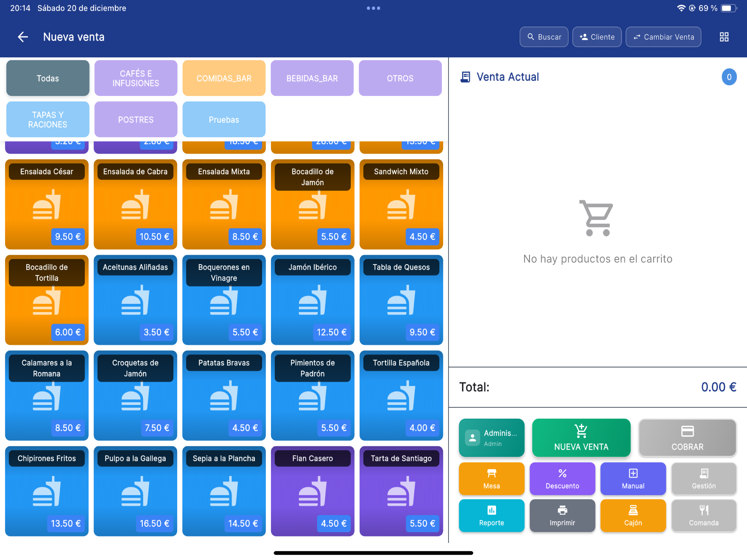
Task: Select the Todas category
Action: coord(48,78)
